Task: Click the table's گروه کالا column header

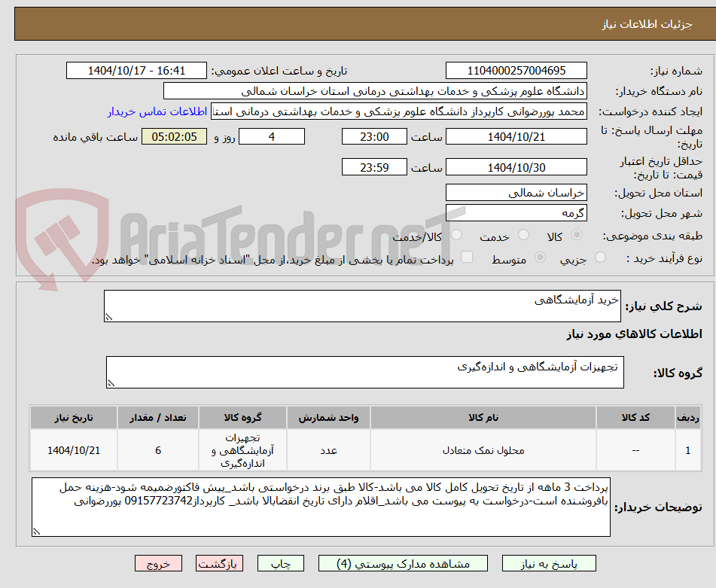Action: 242,418
